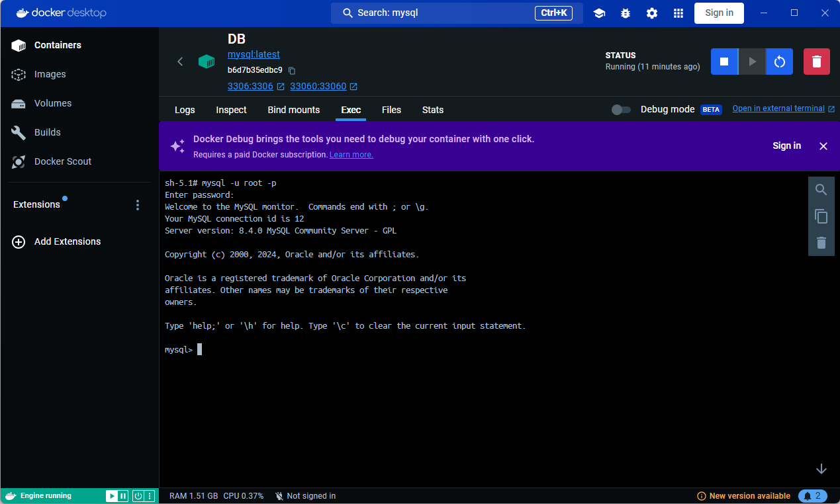Screen dimensions: 840x504
Task: Click the CPU 0.37% indicator
Action: 243,496
